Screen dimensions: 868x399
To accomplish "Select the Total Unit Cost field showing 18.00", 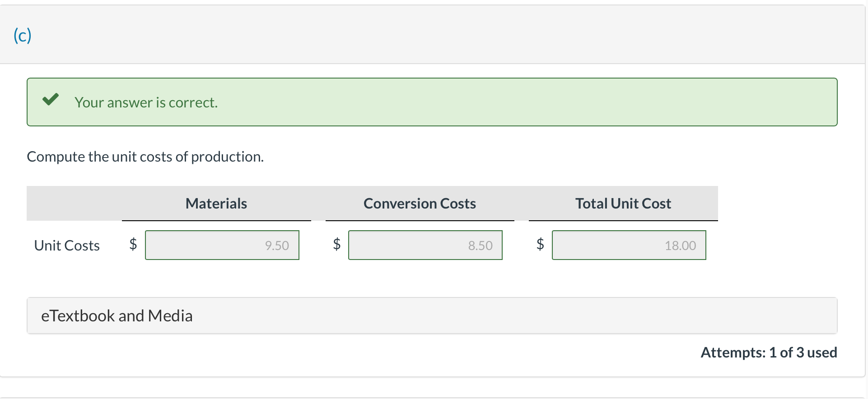I will click(x=629, y=245).
